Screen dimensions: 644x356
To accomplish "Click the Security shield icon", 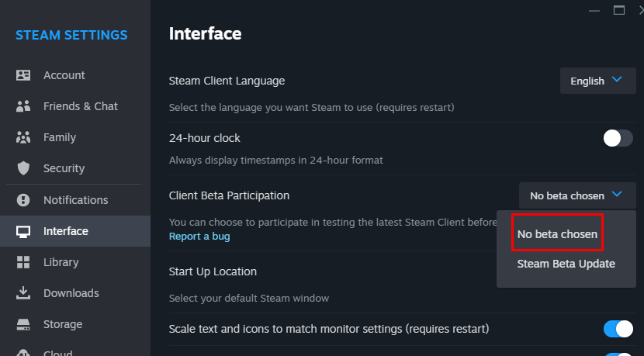I will 23,168.
